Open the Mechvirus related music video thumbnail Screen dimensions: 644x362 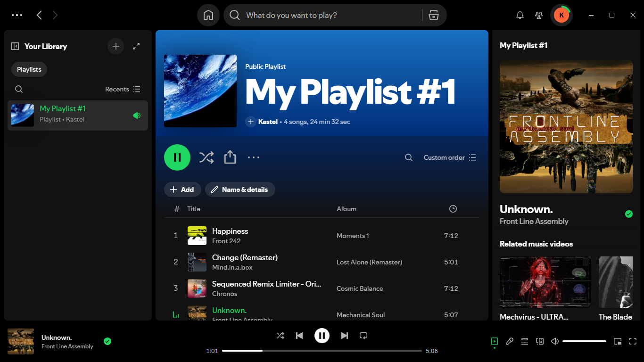pyautogui.click(x=545, y=282)
